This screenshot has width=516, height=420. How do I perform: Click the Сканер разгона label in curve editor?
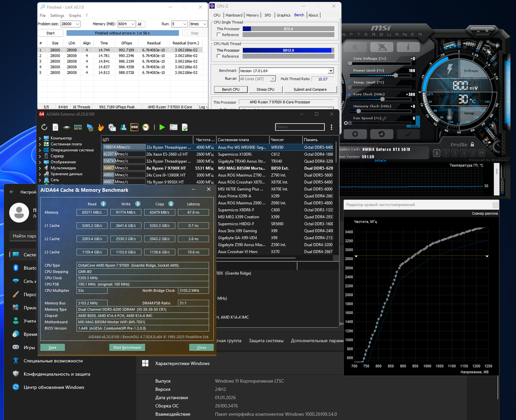pos(485,214)
